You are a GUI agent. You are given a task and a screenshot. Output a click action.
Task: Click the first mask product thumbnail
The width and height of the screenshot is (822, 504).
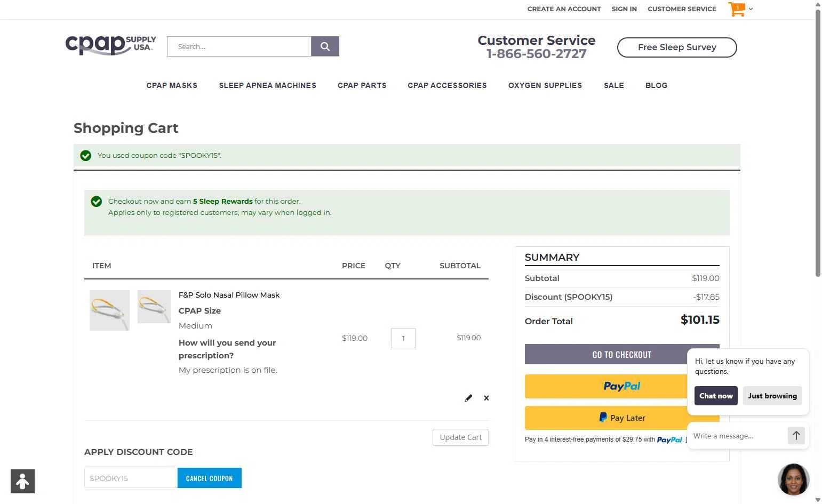(x=109, y=310)
